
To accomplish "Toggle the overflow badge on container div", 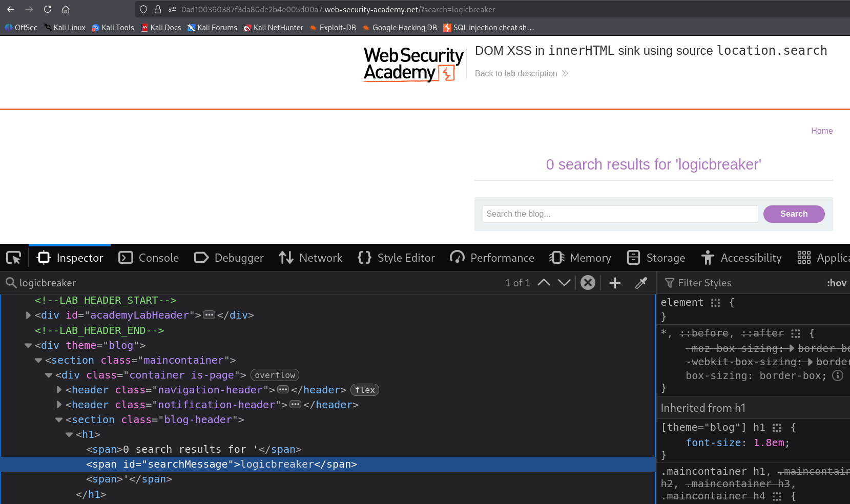I will [x=275, y=375].
